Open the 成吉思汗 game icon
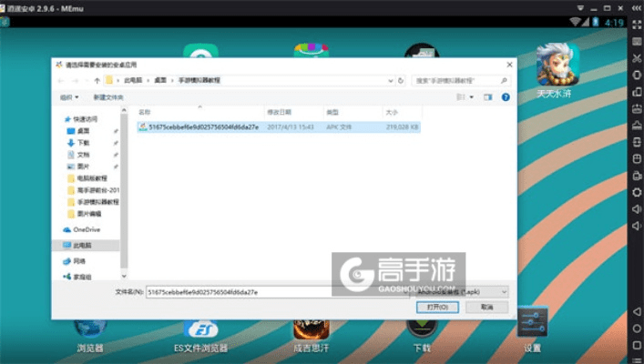Screen dimensions: 644x364 coord(311,337)
